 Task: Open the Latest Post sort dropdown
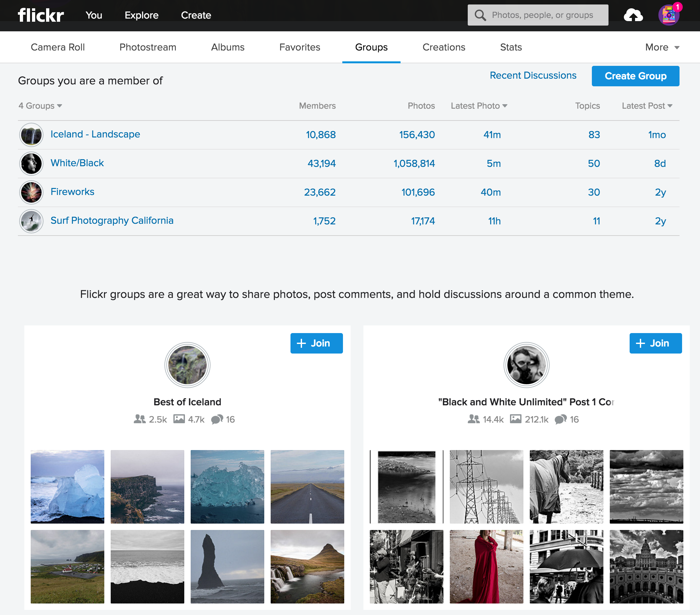[x=647, y=106]
